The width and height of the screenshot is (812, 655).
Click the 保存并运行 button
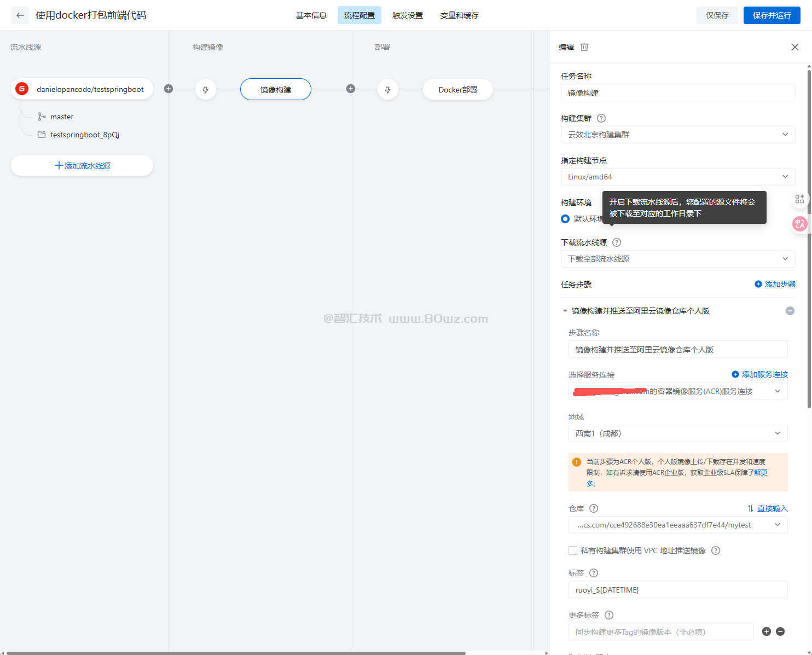pyautogui.click(x=772, y=15)
